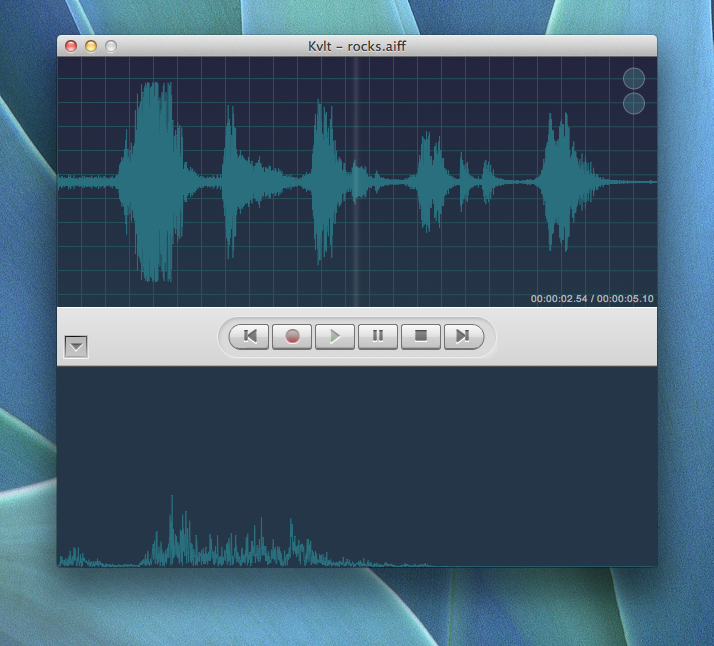Click the skip to beginning button

tap(249, 336)
